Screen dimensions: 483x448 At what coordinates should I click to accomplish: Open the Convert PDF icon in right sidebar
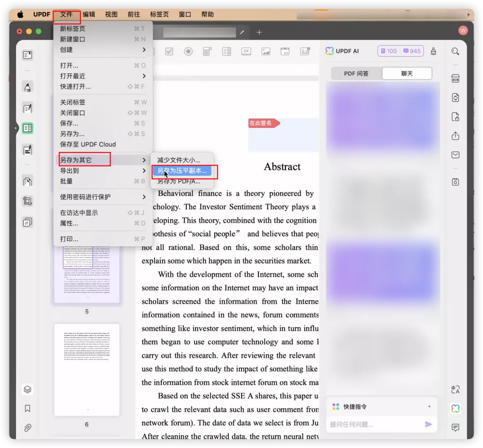(455, 98)
